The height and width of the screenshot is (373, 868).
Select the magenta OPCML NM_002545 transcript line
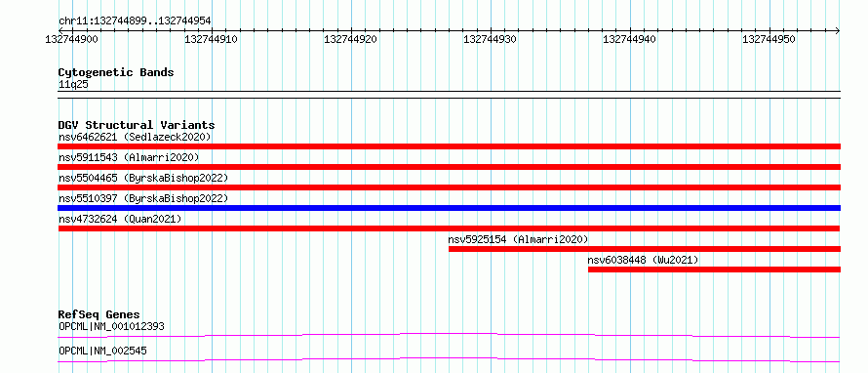coord(449,359)
